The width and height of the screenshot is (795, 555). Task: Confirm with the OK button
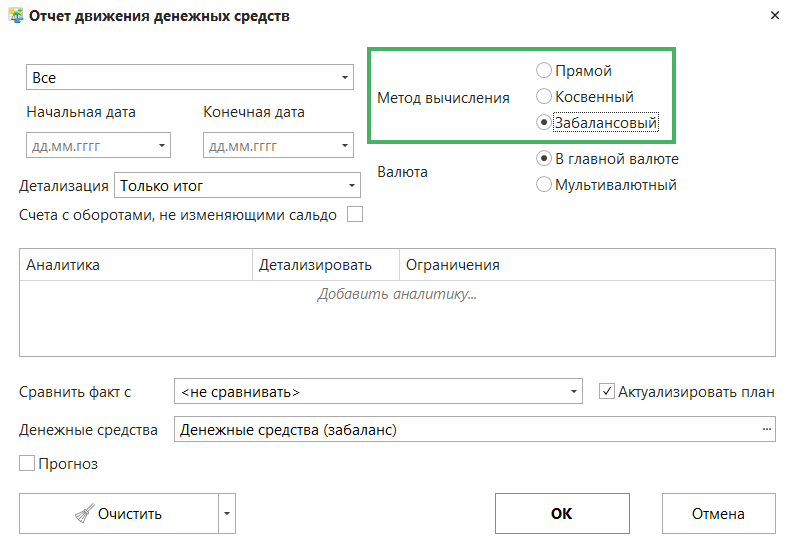click(561, 514)
